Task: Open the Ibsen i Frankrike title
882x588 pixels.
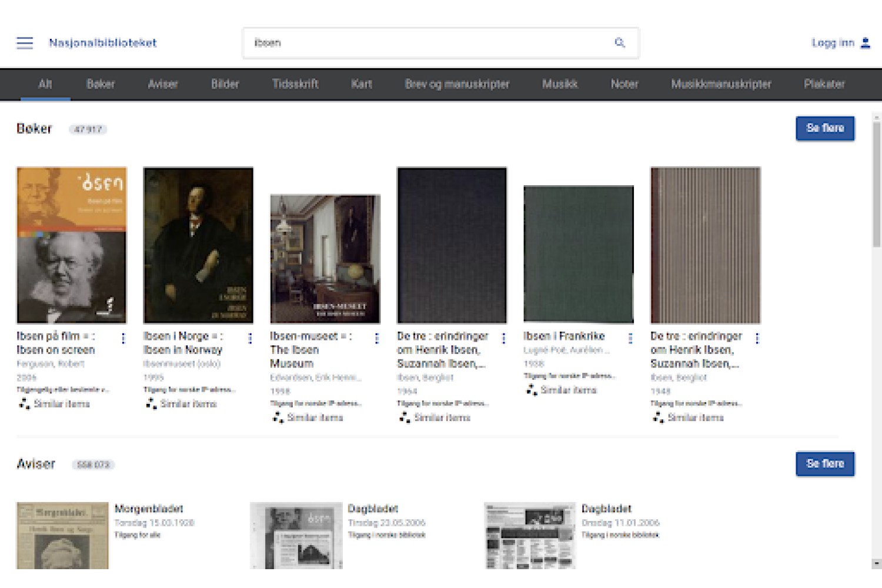Action: click(x=564, y=336)
